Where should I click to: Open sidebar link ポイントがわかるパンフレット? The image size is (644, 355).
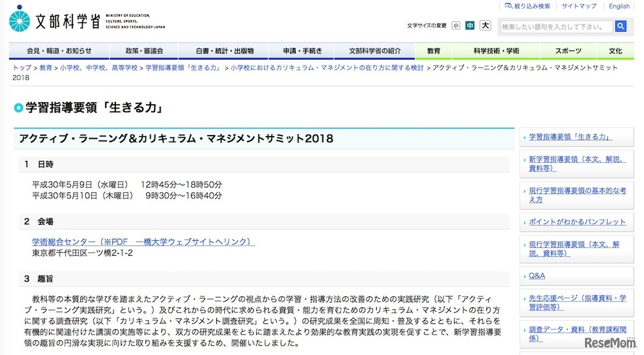pyautogui.click(x=577, y=221)
